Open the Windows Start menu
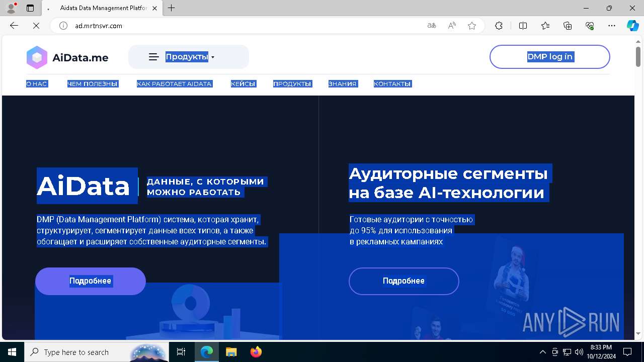Screen dimensions: 644x362 click(x=12, y=352)
